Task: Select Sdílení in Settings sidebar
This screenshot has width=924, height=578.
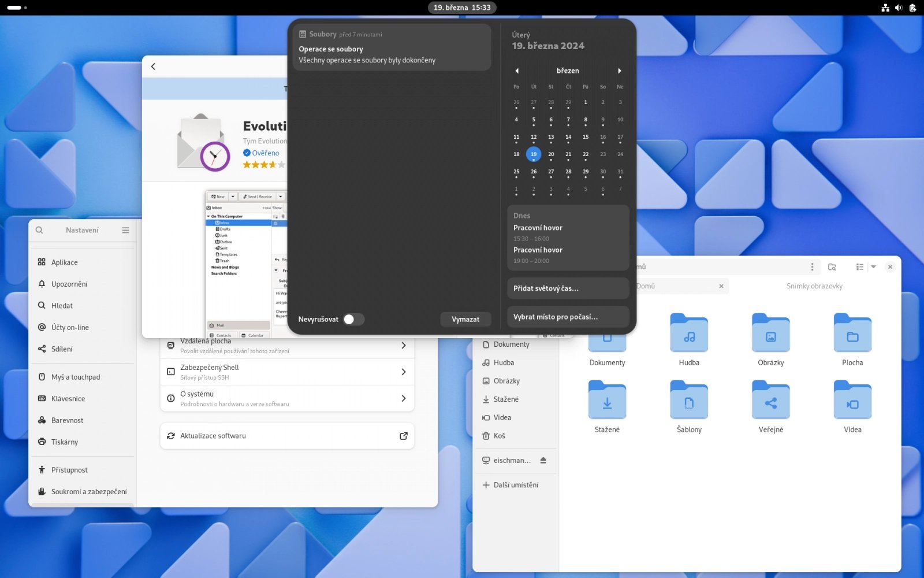Action: pyautogui.click(x=83, y=349)
